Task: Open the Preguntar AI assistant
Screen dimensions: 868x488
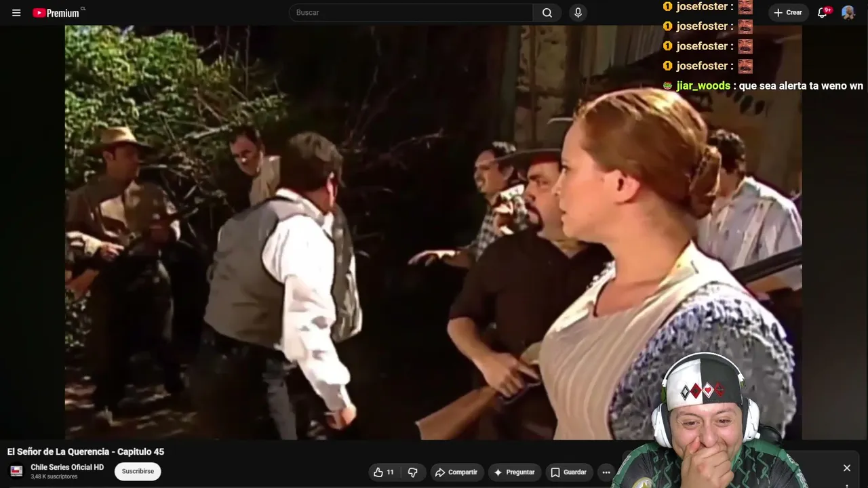Action: (514, 472)
